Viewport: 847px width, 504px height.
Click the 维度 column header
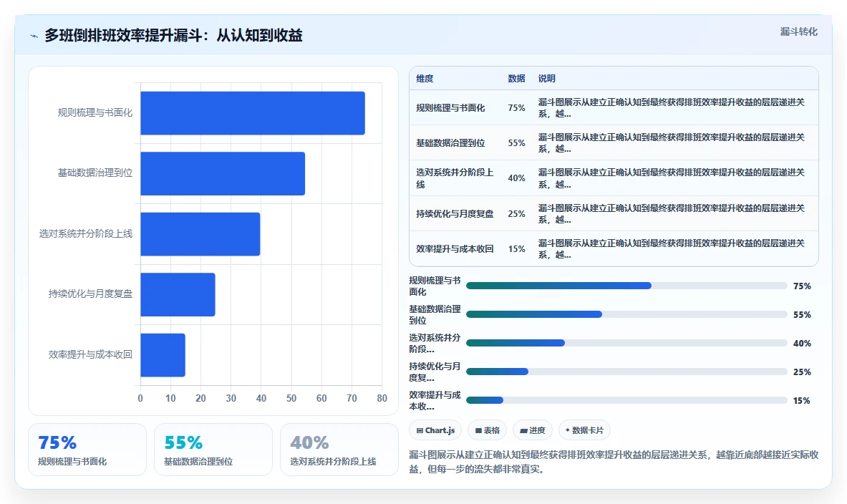[425, 78]
